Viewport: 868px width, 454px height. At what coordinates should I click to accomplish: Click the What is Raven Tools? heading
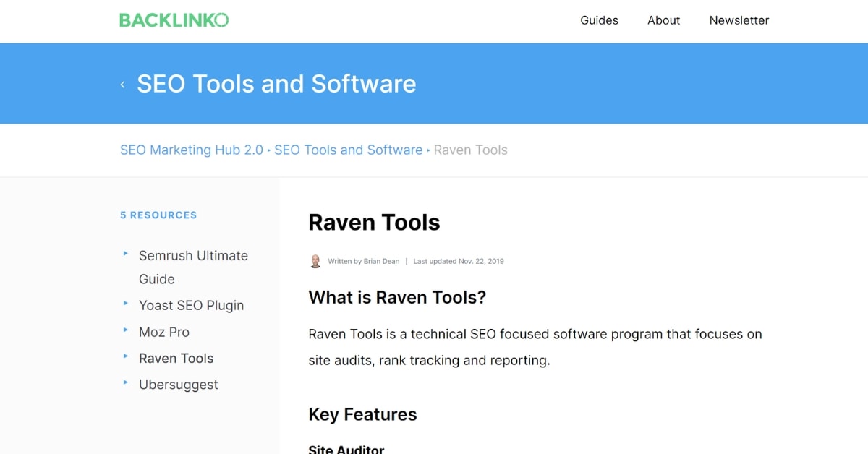point(397,297)
